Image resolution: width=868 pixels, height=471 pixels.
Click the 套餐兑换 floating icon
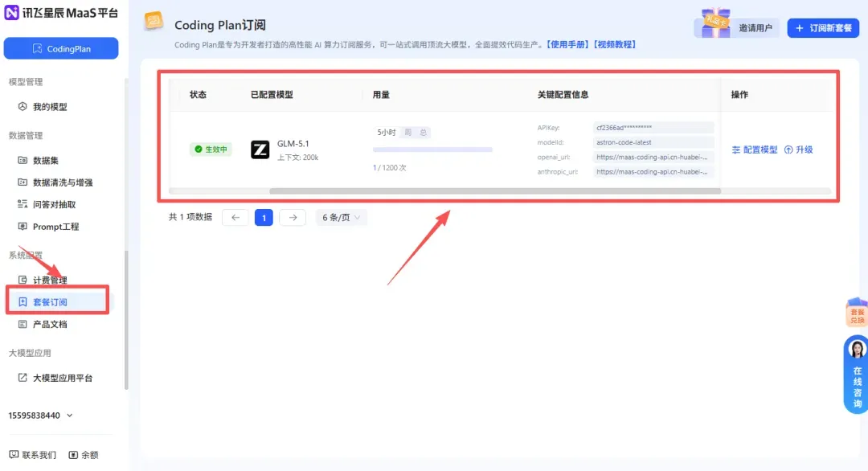(x=857, y=312)
